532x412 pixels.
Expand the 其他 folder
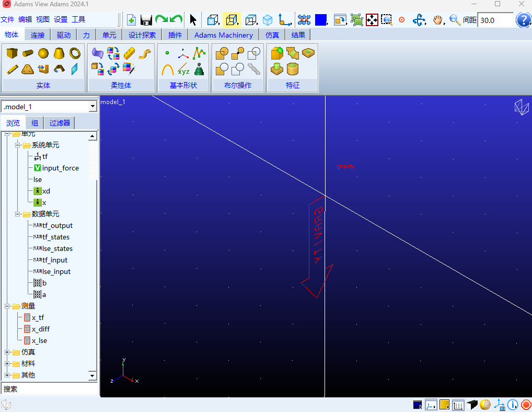pos(7,375)
